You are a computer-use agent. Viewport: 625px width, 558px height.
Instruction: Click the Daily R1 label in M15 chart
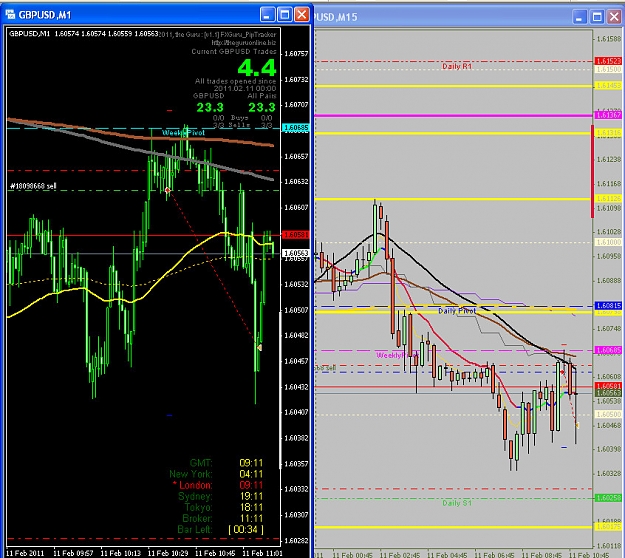point(457,66)
